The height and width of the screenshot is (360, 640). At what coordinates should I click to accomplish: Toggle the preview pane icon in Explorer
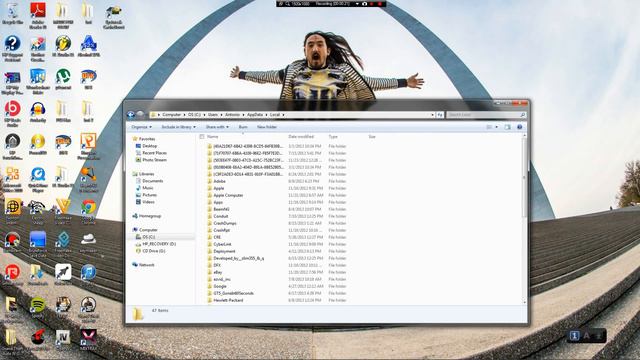[x=507, y=127]
